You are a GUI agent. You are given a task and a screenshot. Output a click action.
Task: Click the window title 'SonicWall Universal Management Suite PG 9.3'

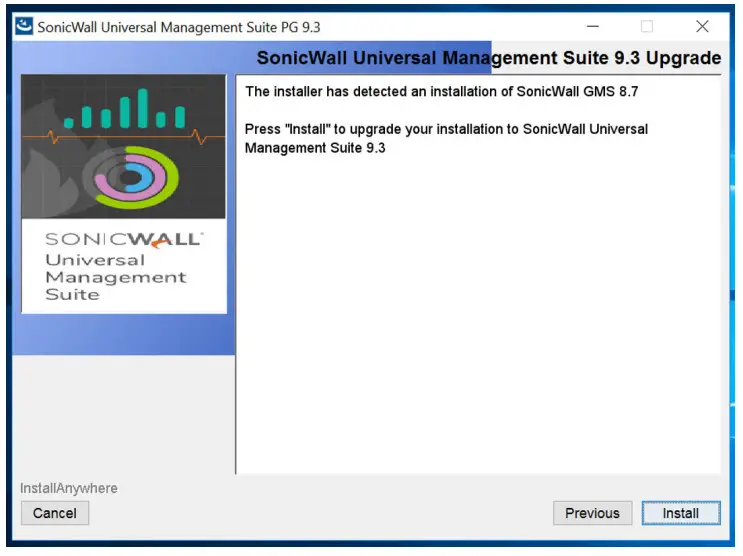[x=179, y=27]
